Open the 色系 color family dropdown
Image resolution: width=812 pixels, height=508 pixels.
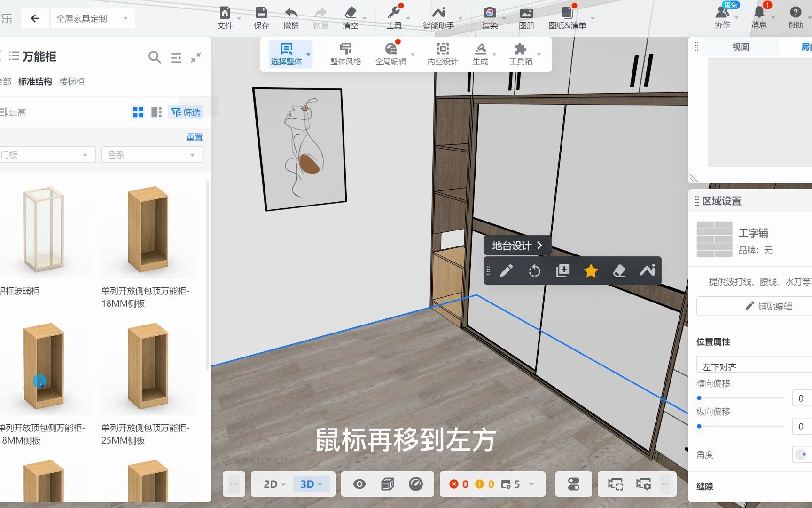[x=152, y=155]
